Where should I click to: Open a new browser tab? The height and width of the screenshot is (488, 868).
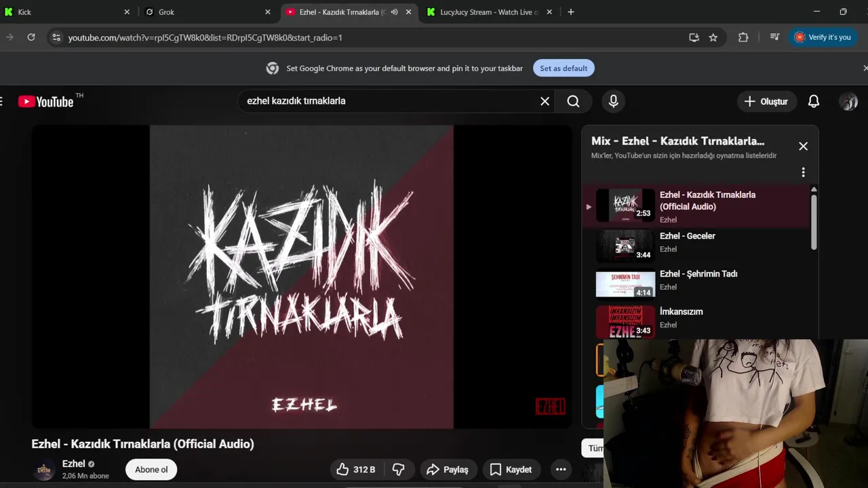tap(571, 12)
